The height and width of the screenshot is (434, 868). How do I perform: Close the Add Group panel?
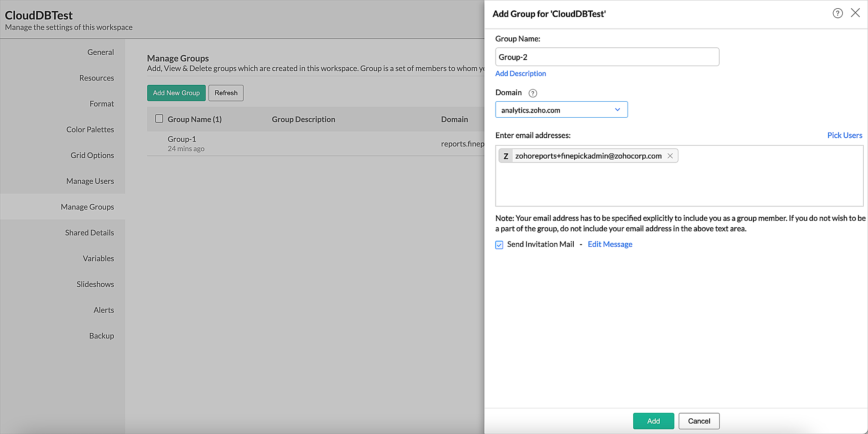(855, 13)
